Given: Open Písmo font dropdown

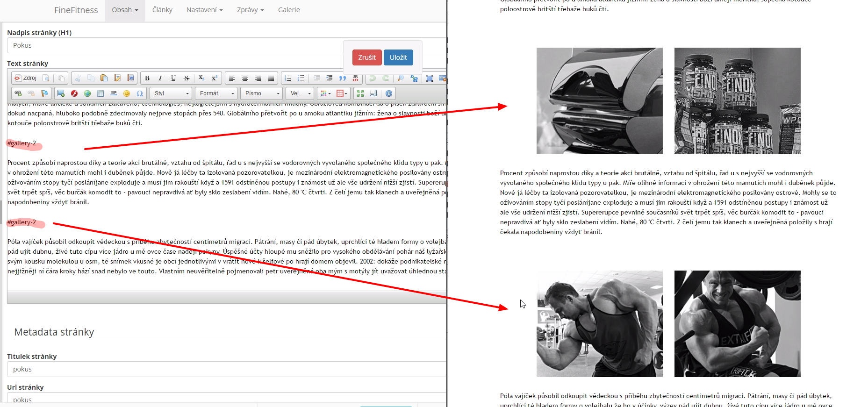Looking at the screenshot, I should (262, 93).
